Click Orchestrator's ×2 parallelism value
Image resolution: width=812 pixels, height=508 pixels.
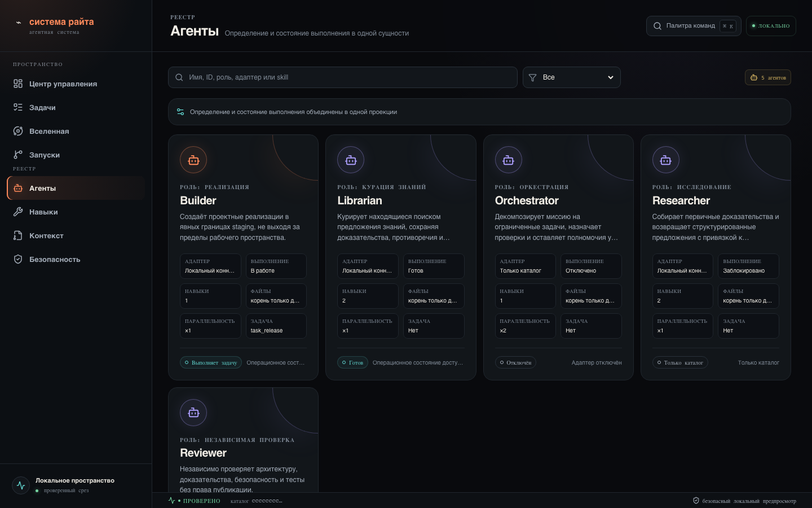click(503, 331)
